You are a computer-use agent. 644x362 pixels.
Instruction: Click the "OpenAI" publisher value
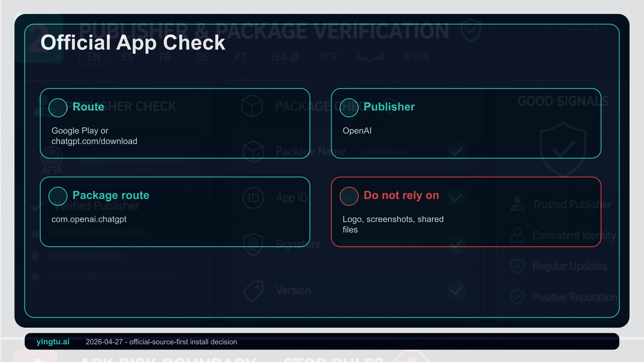pos(357,131)
